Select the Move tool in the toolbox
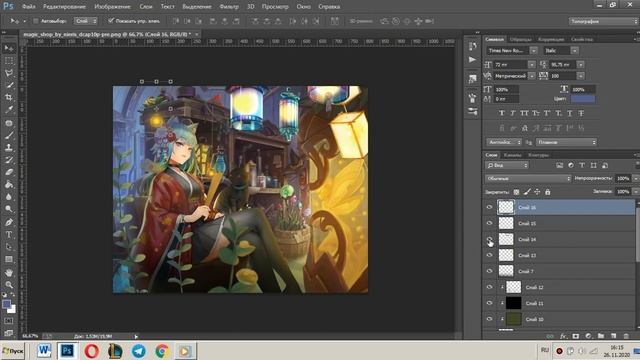Screen dimensions: 640x360 (x=9, y=48)
